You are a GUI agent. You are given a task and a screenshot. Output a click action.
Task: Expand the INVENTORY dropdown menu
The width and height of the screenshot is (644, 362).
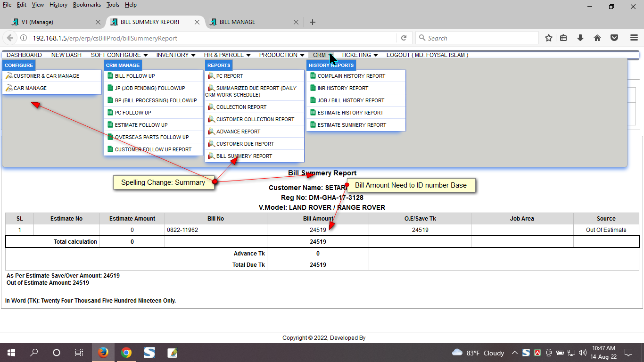click(x=176, y=55)
